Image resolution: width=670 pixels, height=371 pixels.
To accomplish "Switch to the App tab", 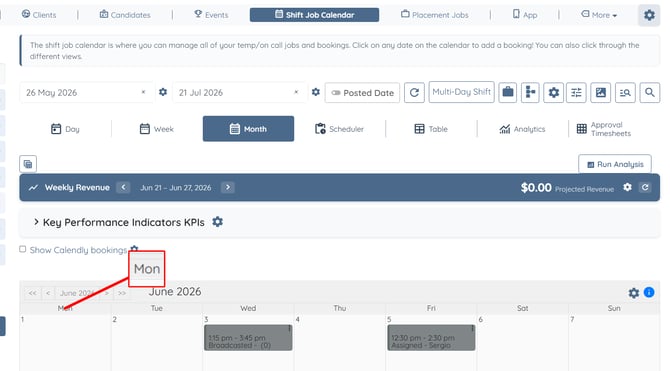I will point(525,15).
